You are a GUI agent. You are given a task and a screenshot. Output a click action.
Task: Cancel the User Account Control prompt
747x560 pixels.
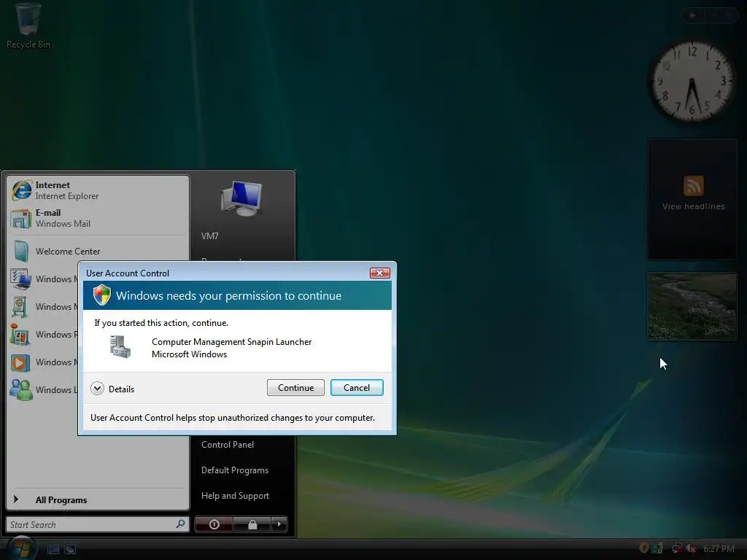357,388
